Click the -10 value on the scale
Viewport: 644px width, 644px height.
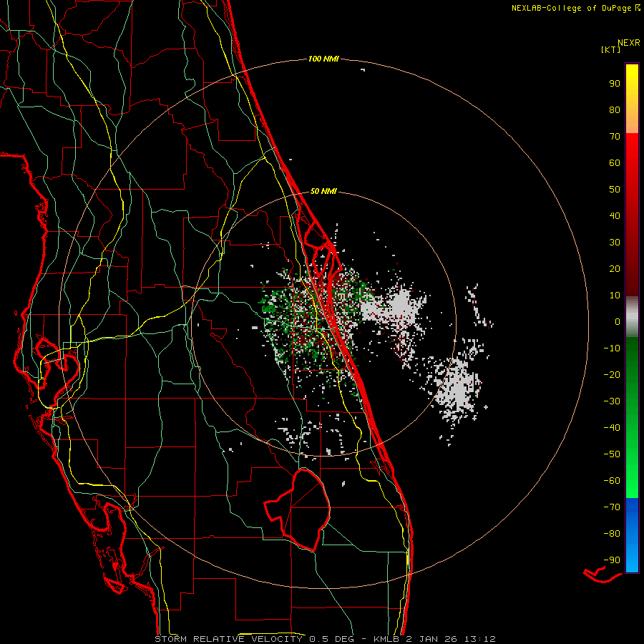pos(612,348)
